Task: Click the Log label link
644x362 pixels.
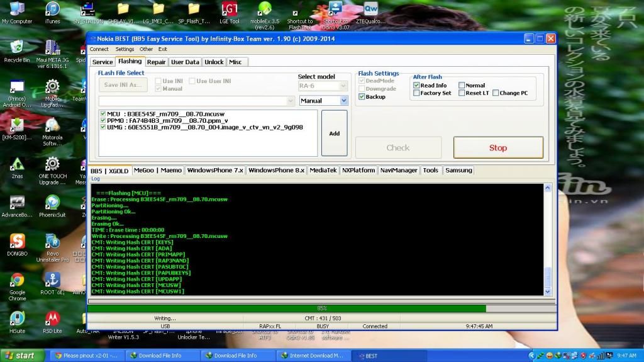Action: pos(96,179)
